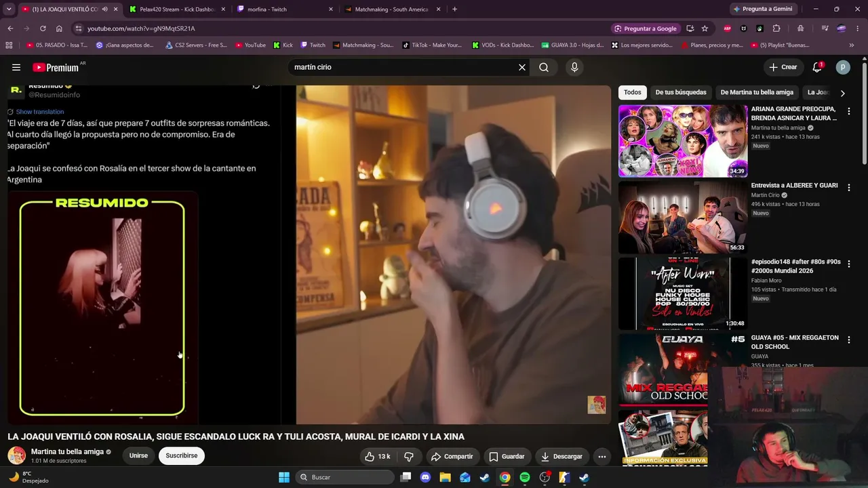Open the YouTube guide hamburger menu
The height and width of the screenshot is (488, 868).
pos(16,67)
